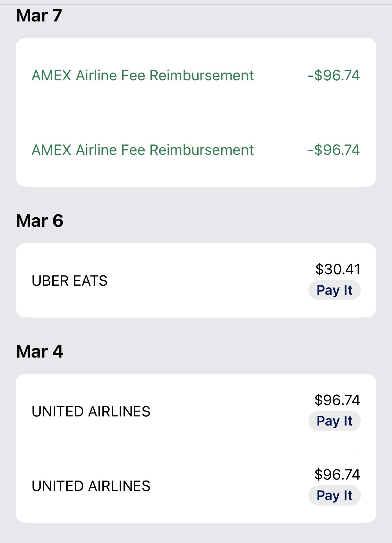Click the divider between the two AMEX reimbursements

pyautogui.click(x=196, y=112)
